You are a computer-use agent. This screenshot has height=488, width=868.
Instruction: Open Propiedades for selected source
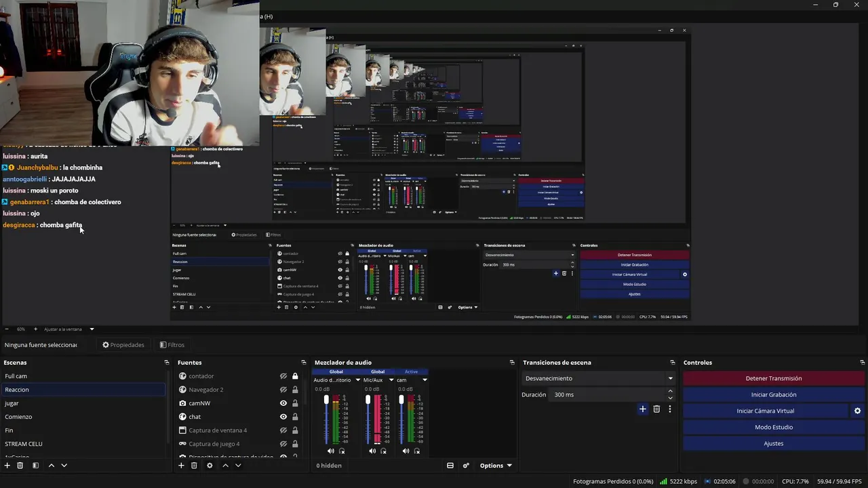tap(123, 345)
